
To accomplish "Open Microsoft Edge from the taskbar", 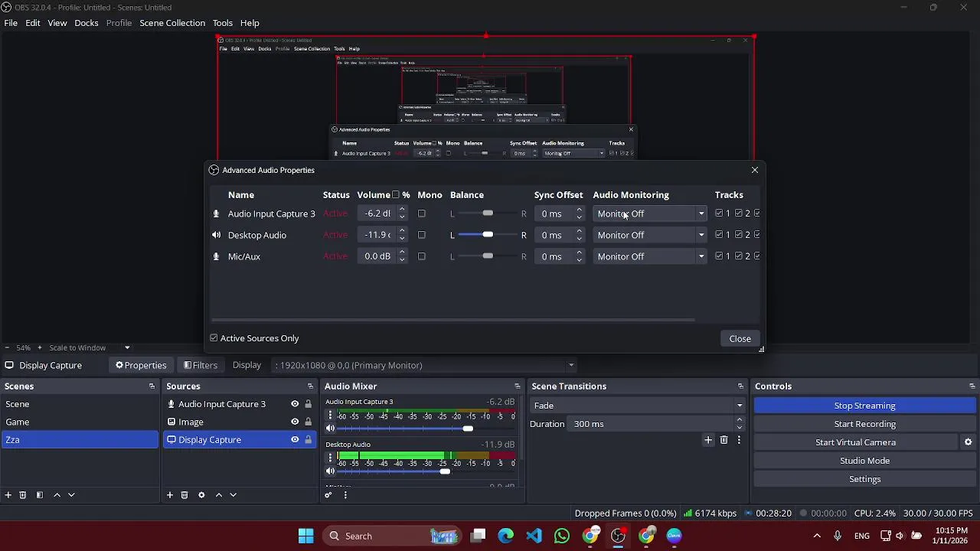I will (x=506, y=536).
